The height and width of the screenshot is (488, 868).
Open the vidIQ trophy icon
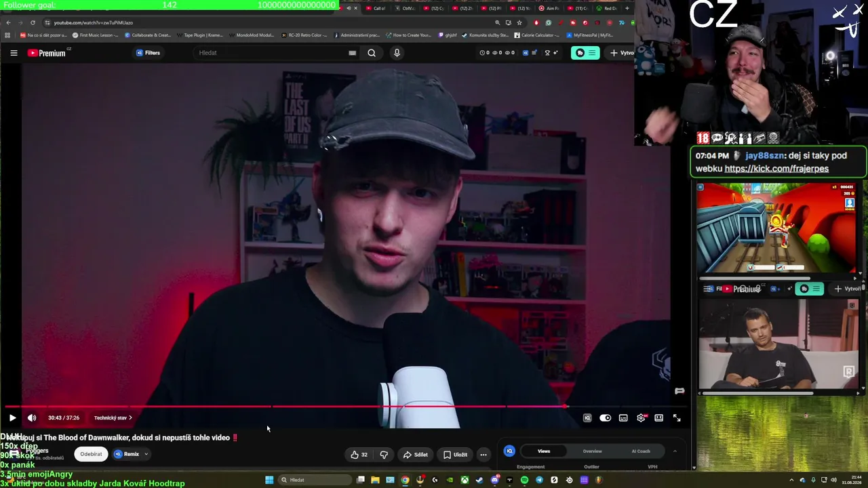547,53
